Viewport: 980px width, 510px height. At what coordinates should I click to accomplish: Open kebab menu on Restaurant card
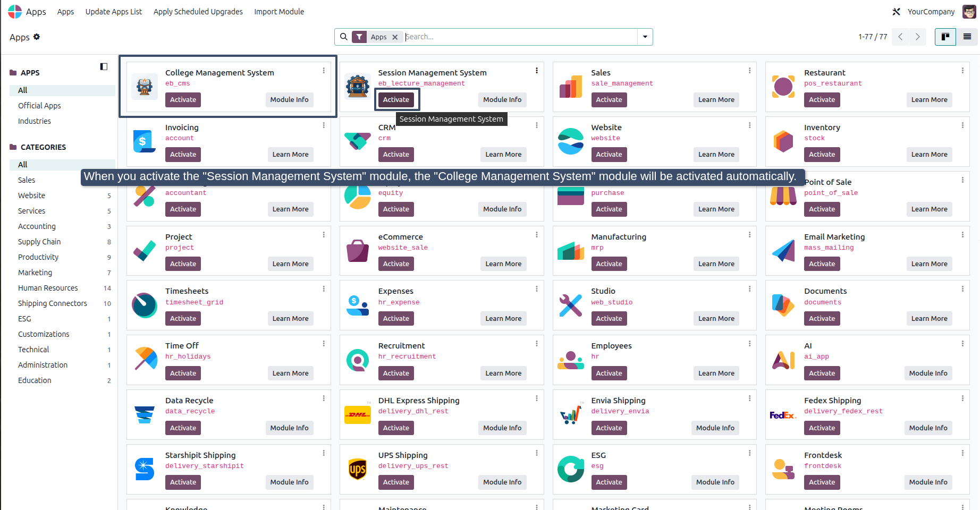tap(962, 71)
